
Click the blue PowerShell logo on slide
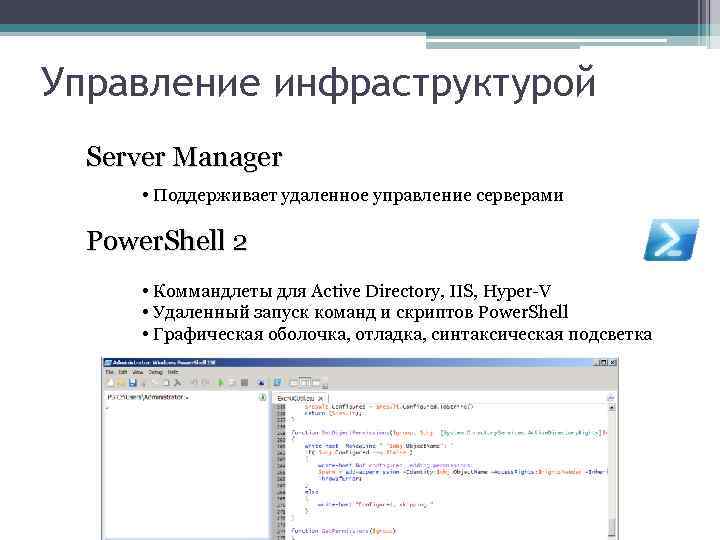point(671,240)
